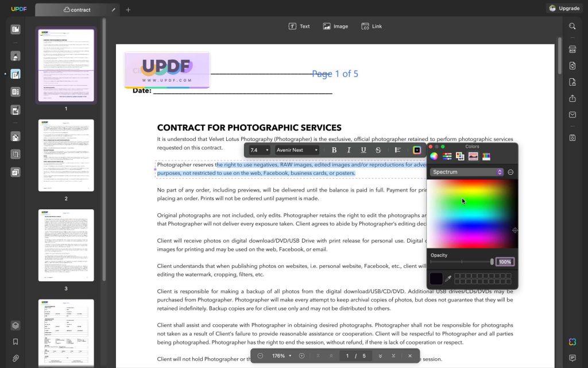The height and width of the screenshot is (368, 588).
Task: Insert a Text element from the top bar
Action: (300, 26)
